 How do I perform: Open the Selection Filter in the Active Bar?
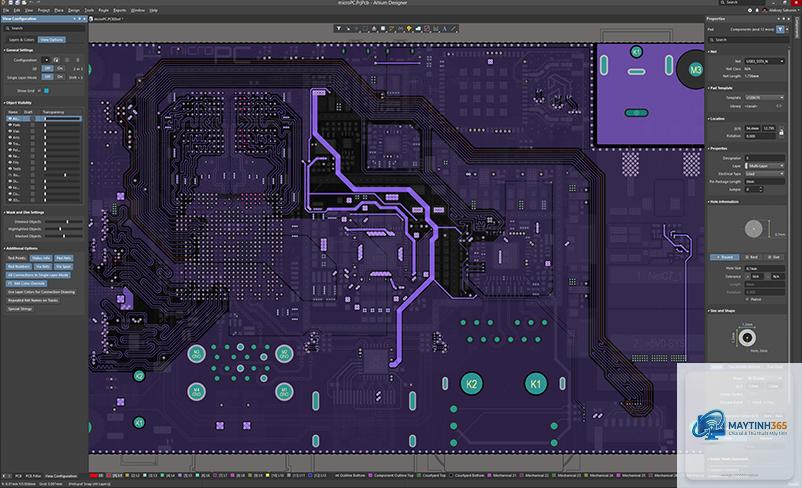(x=339, y=28)
